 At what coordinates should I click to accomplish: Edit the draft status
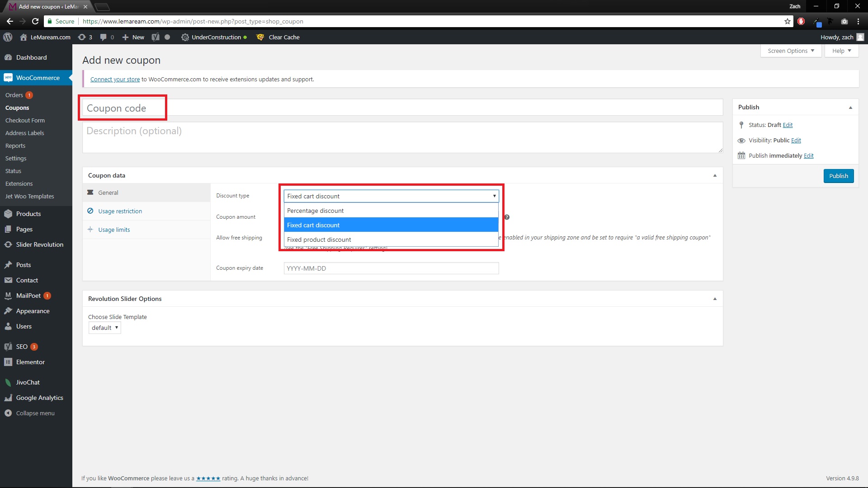pyautogui.click(x=788, y=125)
